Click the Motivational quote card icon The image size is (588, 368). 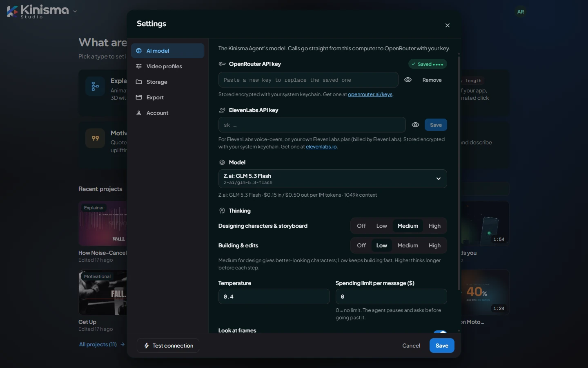[x=95, y=138]
